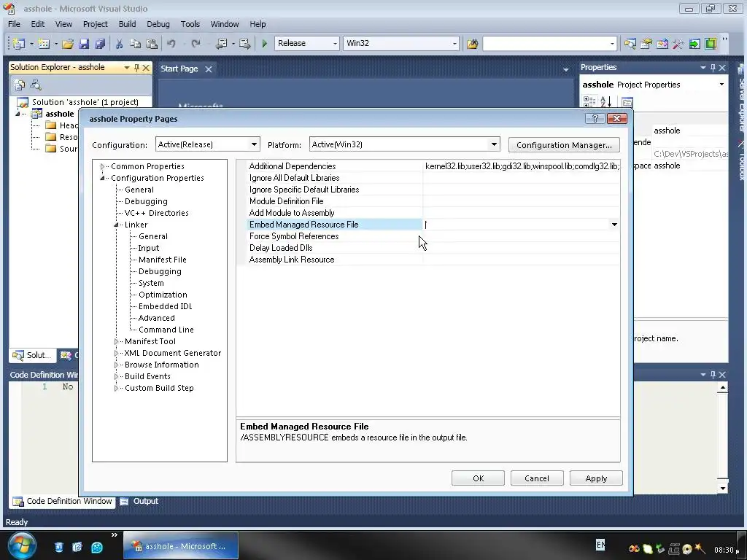747x560 pixels.
Task: Click the Open File folder icon
Action: [x=68, y=44]
